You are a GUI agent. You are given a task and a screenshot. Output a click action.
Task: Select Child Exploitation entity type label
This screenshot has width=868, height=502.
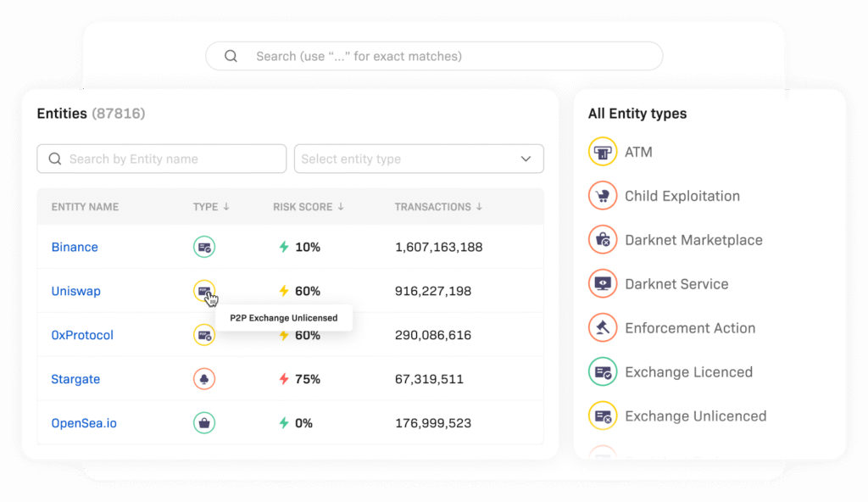pyautogui.click(x=682, y=196)
